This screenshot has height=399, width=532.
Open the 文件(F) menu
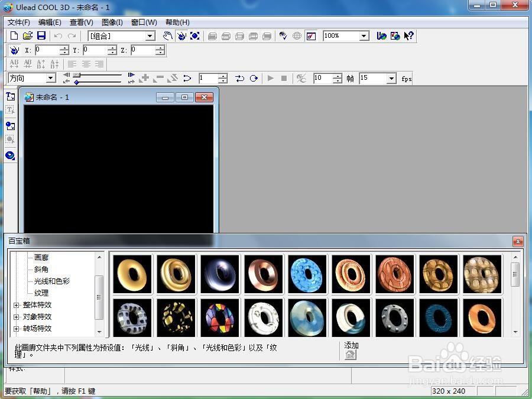[x=19, y=22]
